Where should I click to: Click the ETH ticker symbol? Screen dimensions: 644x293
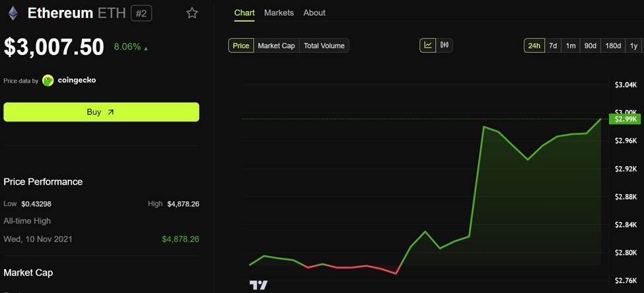pyautogui.click(x=112, y=13)
